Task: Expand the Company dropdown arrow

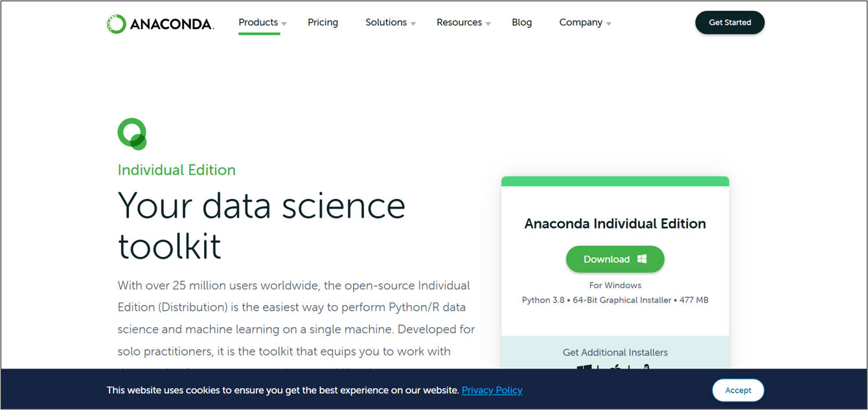Action: (x=609, y=24)
